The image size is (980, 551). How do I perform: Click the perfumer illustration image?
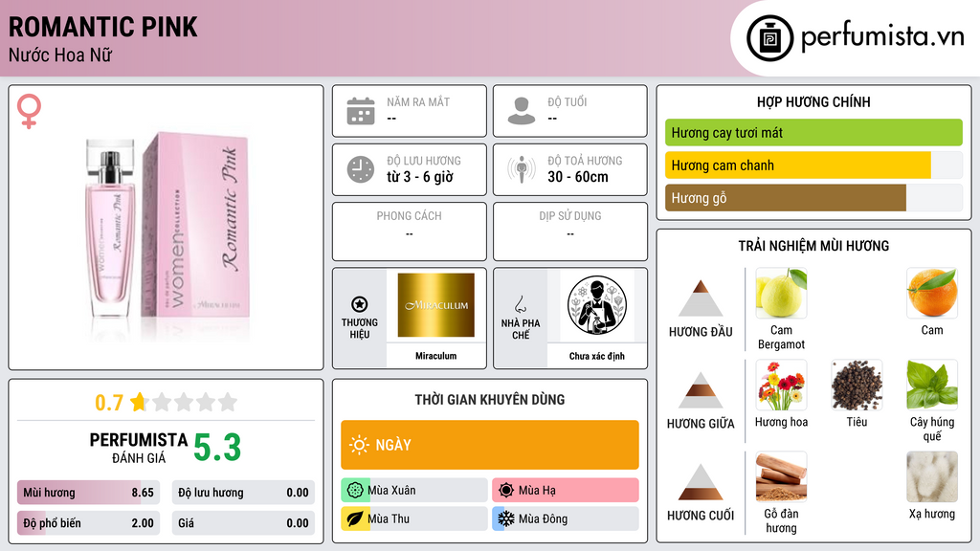tap(597, 305)
